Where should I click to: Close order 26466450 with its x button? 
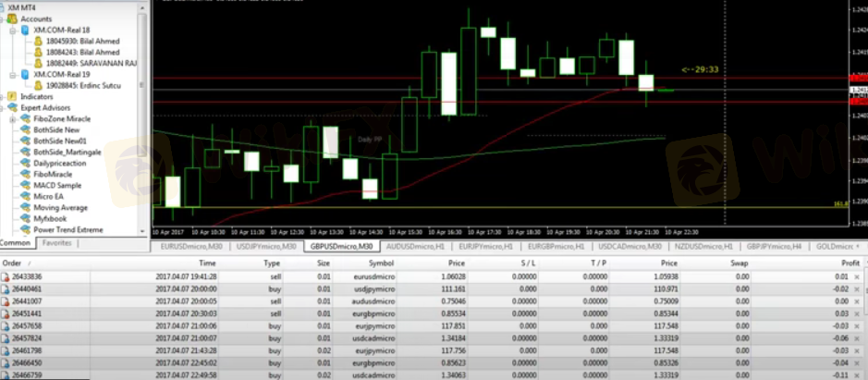click(x=857, y=362)
